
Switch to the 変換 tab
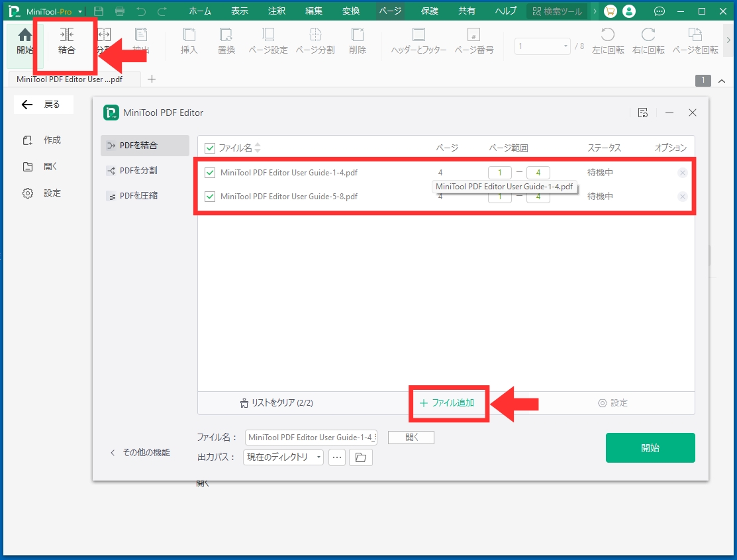click(351, 11)
